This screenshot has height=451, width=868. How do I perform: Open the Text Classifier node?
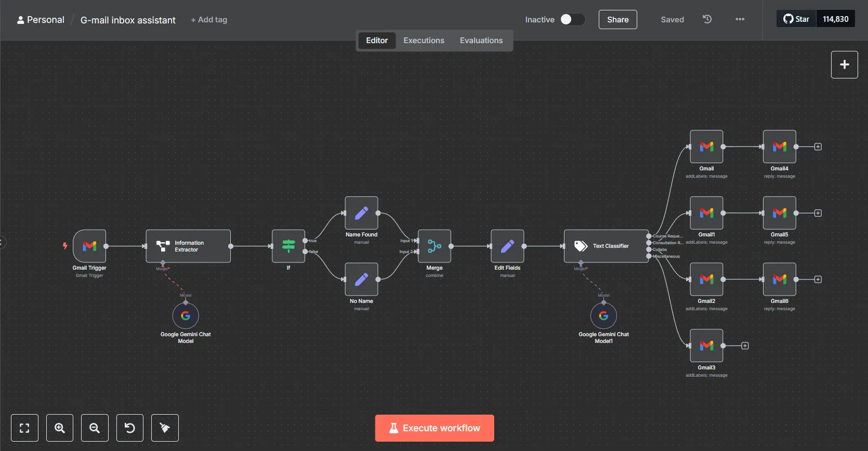point(606,246)
